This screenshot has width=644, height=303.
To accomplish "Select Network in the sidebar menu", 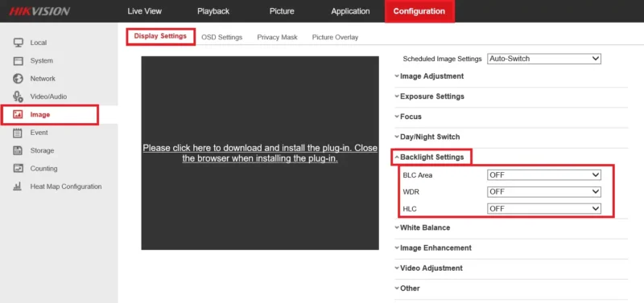I will (43, 79).
